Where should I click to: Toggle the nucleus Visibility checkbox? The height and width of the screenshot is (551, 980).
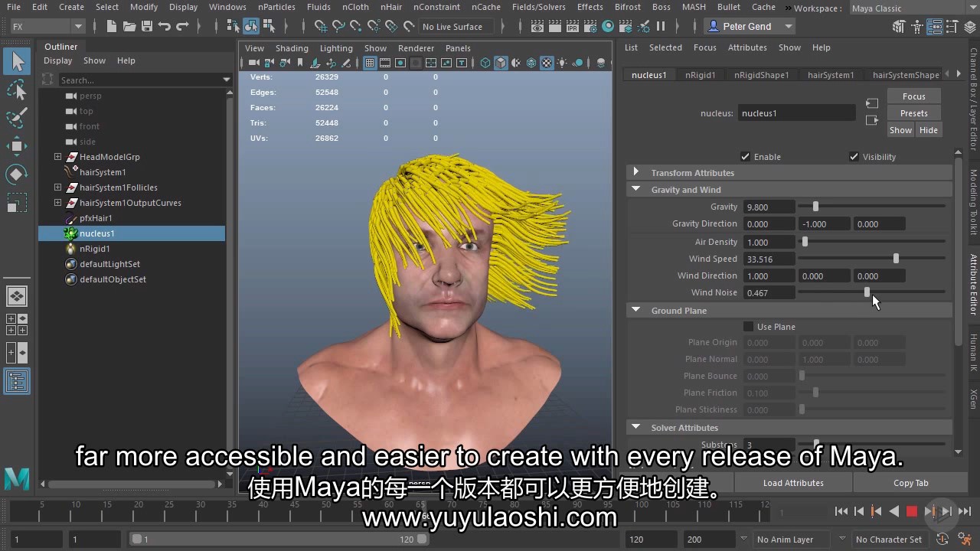(854, 157)
